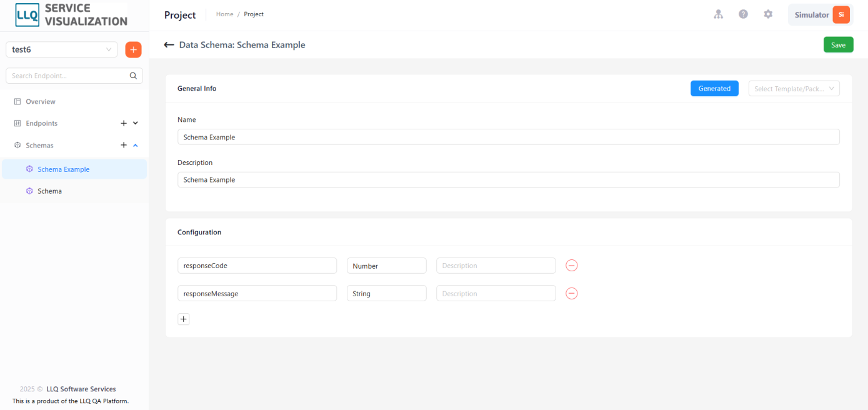
Task: Click the cube icon beside Schema
Action: coord(29,191)
